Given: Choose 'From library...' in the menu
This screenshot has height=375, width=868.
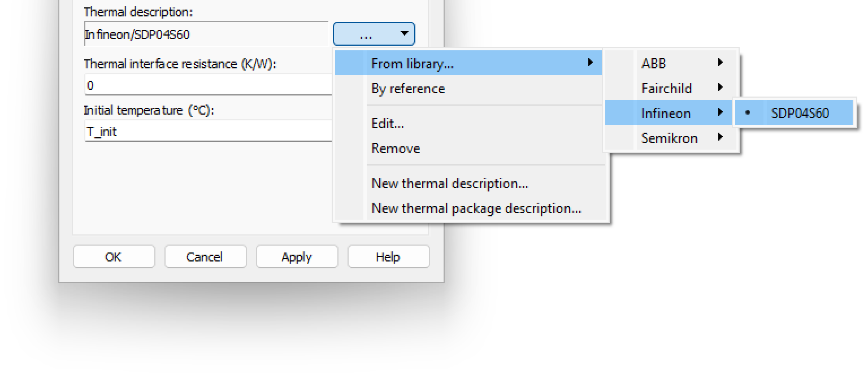Looking at the screenshot, I should (x=412, y=64).
